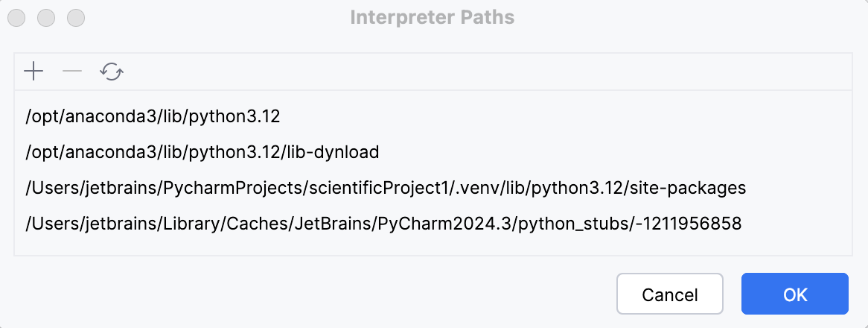Discard changes using Cancel

tap(669, 294)
